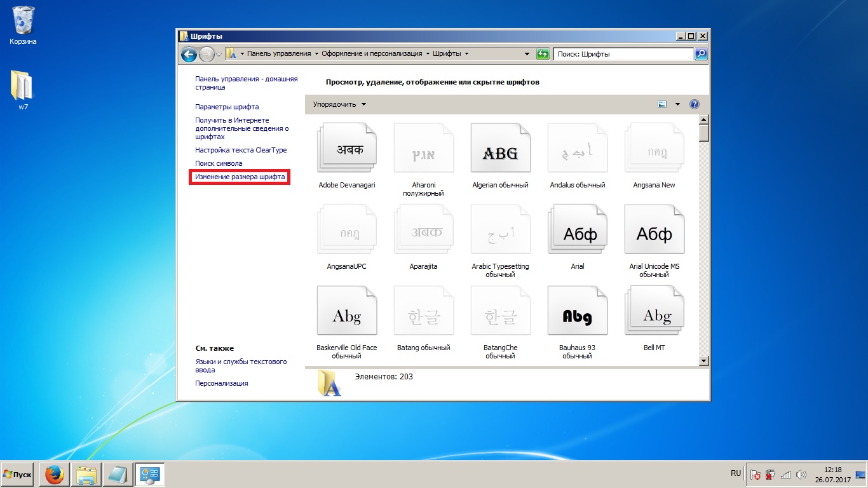This screenshot has width=868, height=488.
Task: Open Action Center flag tray icon
Action: pyautogui.click(x=756, y=474)
